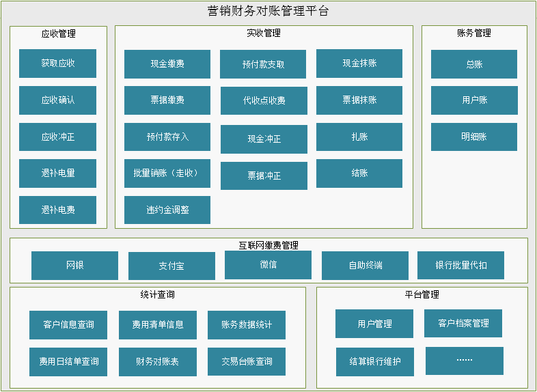The height and width of the screenshot is (392, 537).
Task: Click the 明细账 block
Action: point(473,137)
